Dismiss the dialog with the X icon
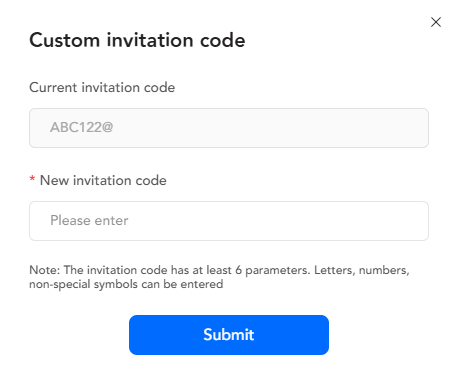The image size is (463, 389). click(436, 22)
